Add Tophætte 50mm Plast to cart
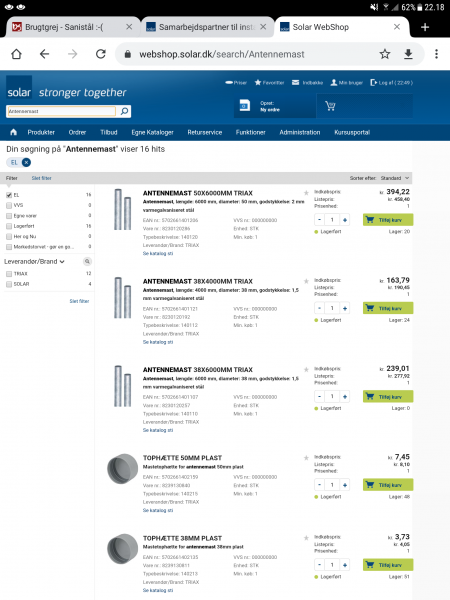This screenshot has width=450, height=600. pos(388,485)
